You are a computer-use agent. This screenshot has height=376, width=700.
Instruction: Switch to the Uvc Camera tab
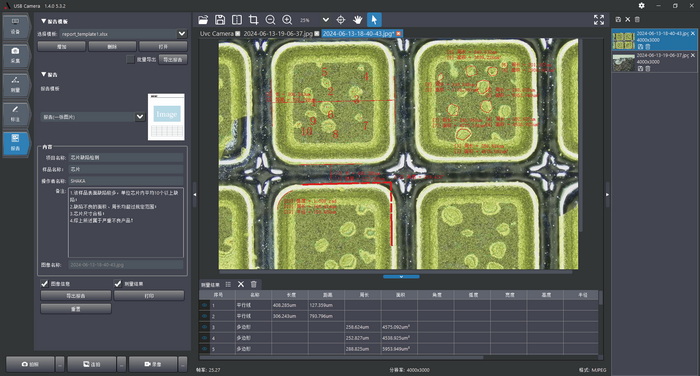217,33
